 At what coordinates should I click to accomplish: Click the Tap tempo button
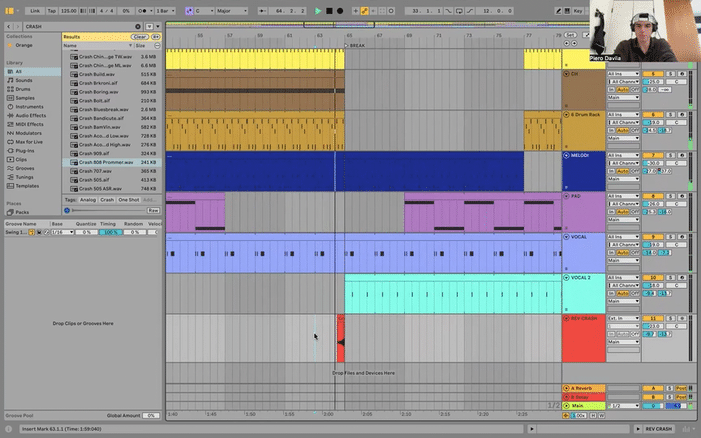pos(52,11)
